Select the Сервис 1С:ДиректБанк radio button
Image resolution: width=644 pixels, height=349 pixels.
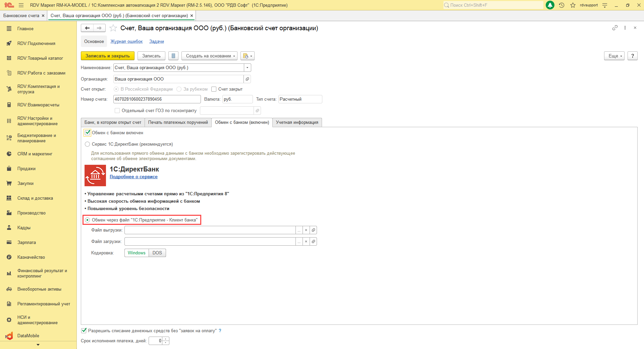pyautogui.click(x=88, y=144)
